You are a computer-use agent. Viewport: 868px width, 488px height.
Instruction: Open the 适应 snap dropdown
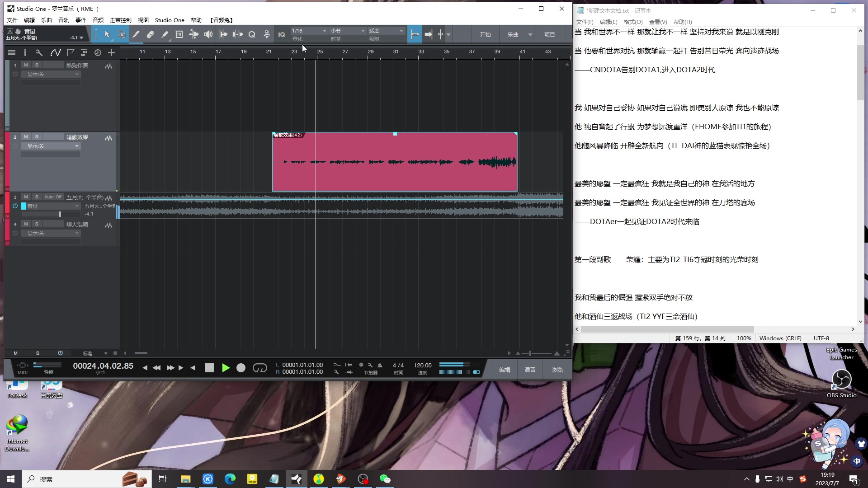pyautogui.click(x=386, y=31)
